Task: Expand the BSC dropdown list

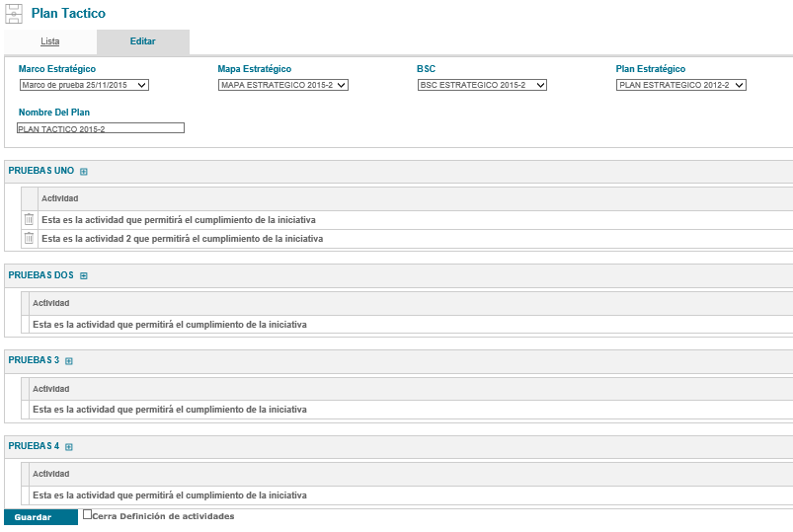Action: [482, 85]
